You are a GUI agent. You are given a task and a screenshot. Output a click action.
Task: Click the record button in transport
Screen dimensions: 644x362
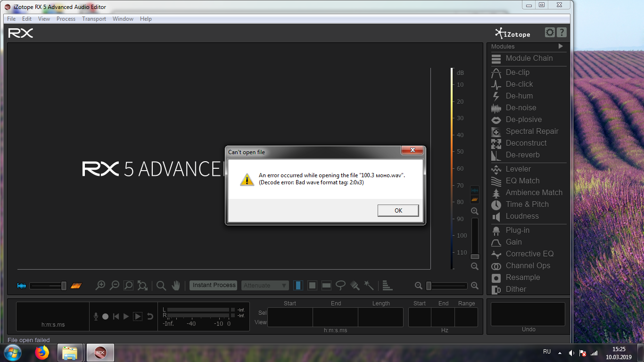(x=106, y=317)
